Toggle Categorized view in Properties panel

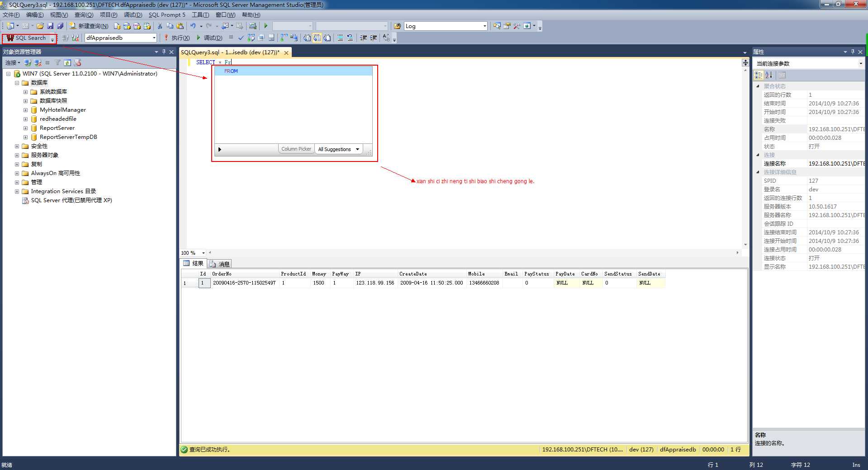(x=759, y=75)
